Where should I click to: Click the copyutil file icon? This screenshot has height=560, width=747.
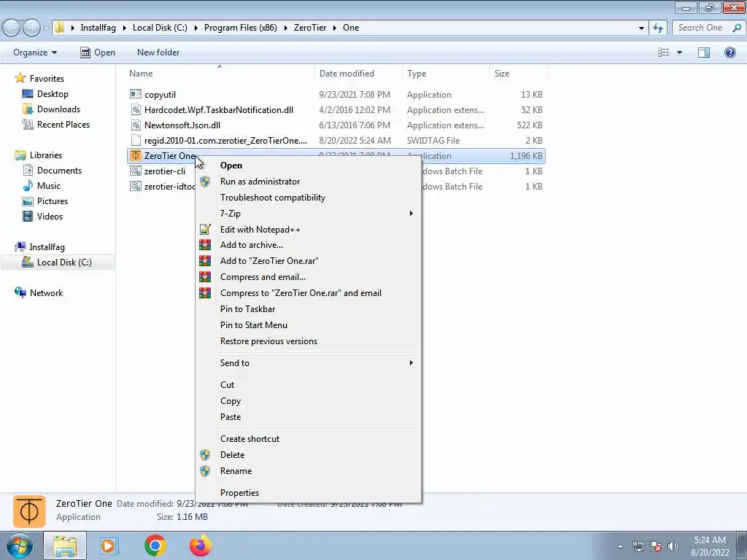click(136, 94)
